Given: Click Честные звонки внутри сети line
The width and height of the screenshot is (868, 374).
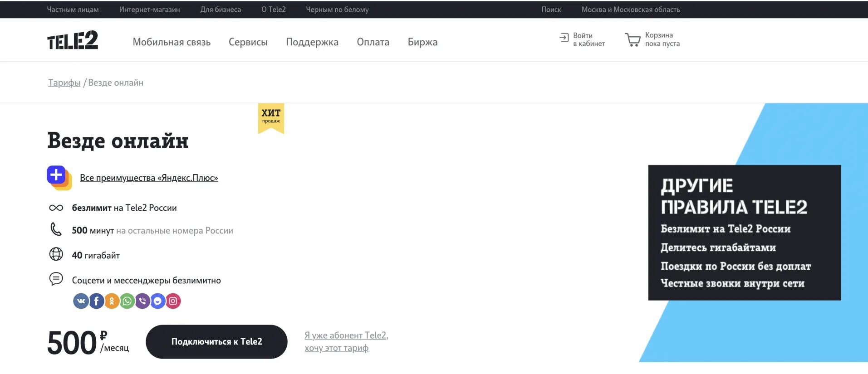Looking at the screenshot, I should [x=732, y=283].
